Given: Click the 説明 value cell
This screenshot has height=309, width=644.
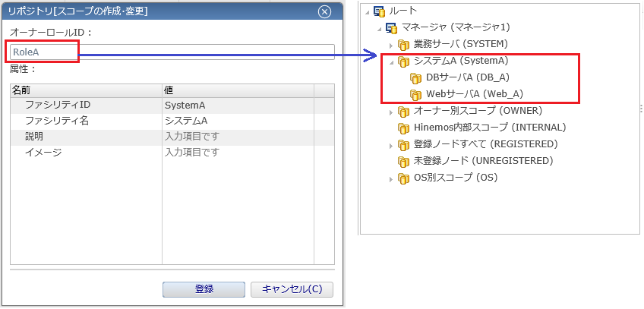Looking at the screenshot, I should click(238, 137).
